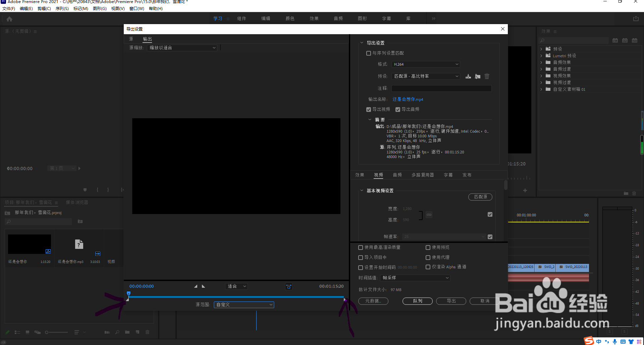Add marker in Source monitor
Viewport: 644px width, 345px height.
85,190
